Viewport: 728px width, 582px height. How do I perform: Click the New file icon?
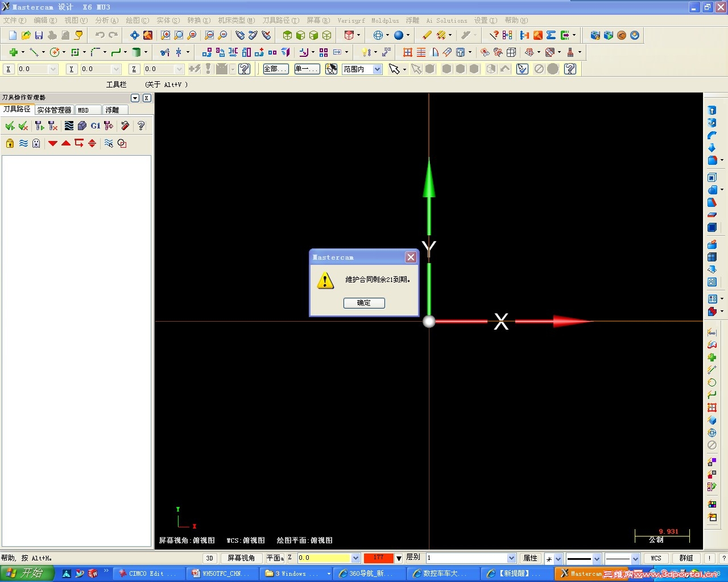coord(13,35)
